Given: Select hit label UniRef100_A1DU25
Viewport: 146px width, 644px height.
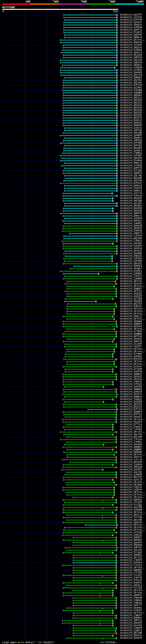Looking at the screenshot, I should click(131, 296).
